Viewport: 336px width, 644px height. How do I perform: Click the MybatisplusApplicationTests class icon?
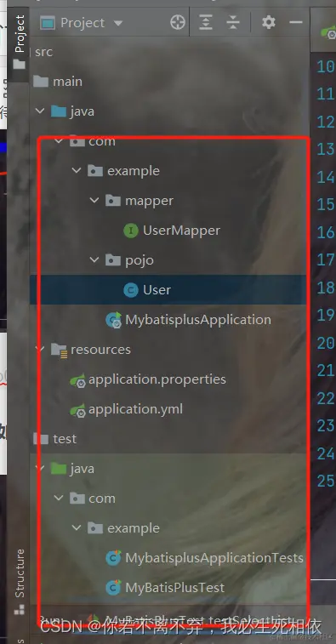(113, 558)
